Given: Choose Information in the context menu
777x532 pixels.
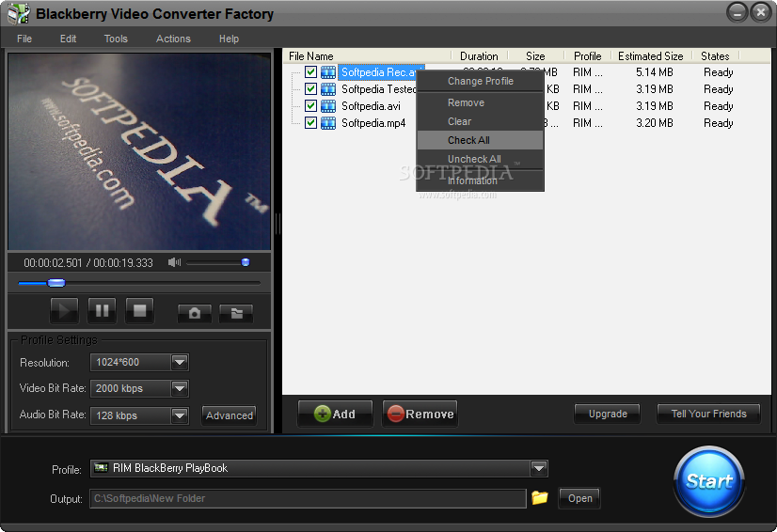Looking at the screenshot, I should click(480, 180).
